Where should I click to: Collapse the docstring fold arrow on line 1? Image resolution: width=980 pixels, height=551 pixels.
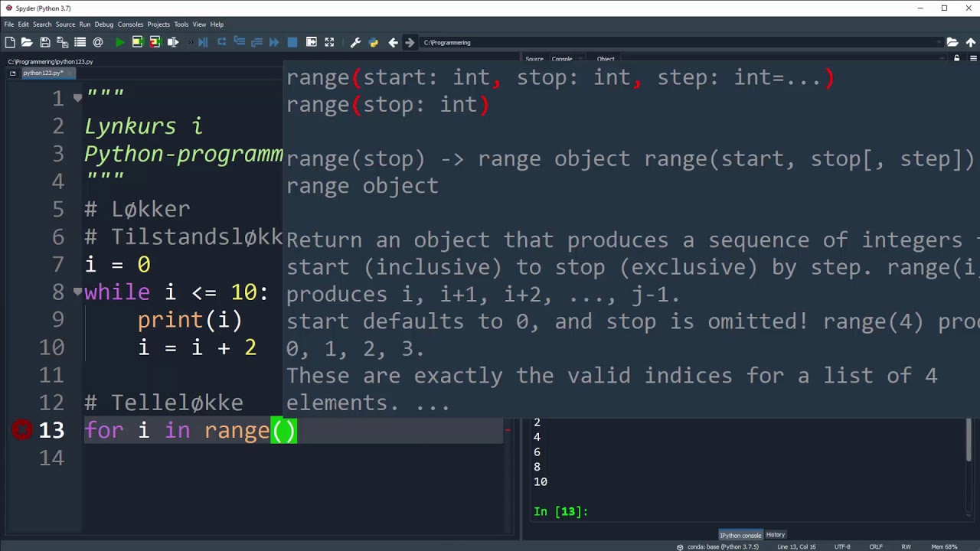click(77, 97)
